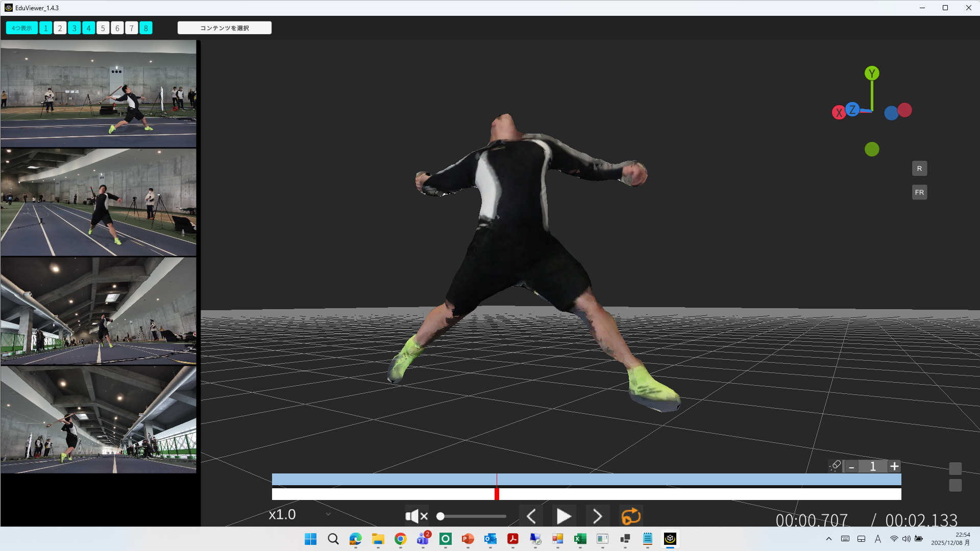
Task: Toggle camera view number 2
Action: pos(60,28)
